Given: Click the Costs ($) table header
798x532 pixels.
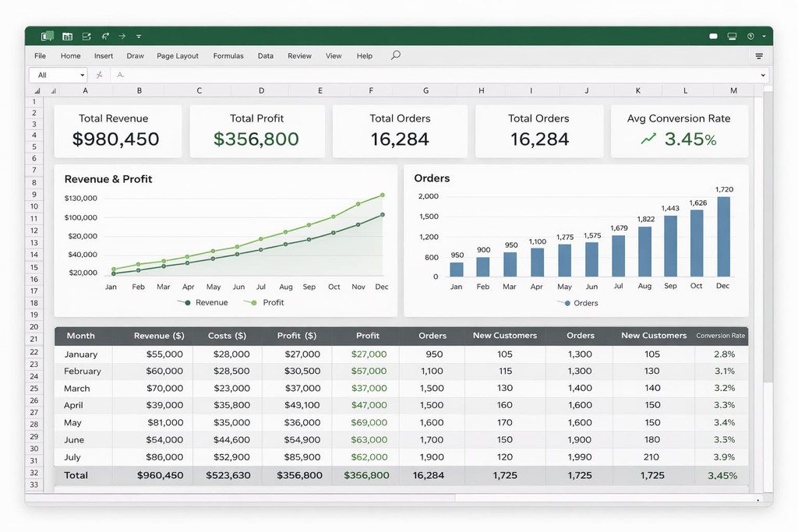Looking at the screenshot, I should [x=227, y=336].
